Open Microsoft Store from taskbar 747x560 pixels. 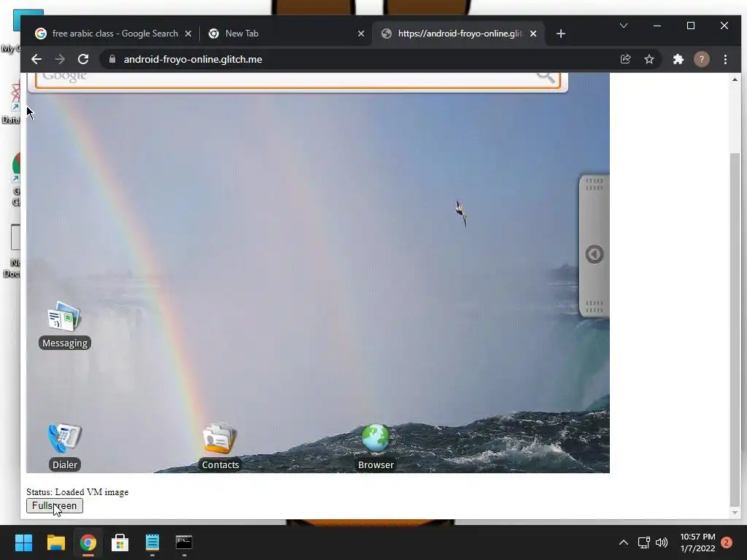(120, 542)
